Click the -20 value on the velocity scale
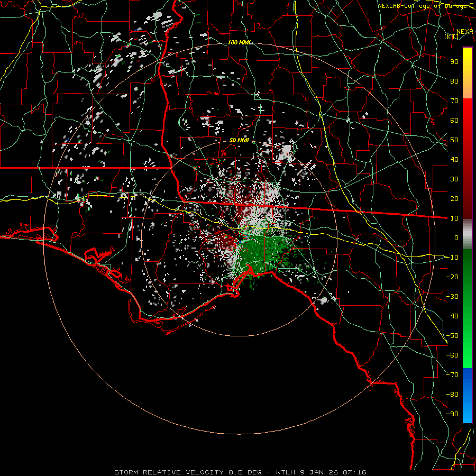The width and height of the screenshot is (476, 476). coord(452,277)
